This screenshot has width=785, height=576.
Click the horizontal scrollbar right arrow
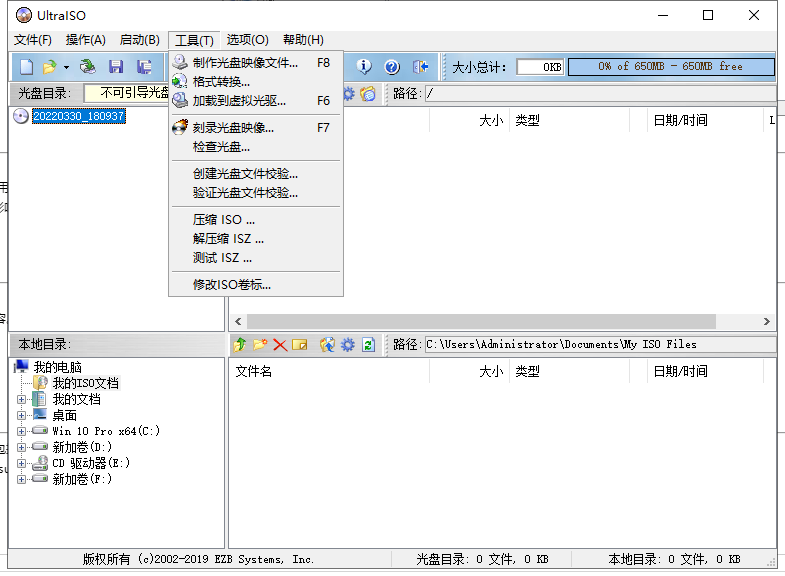pyautogui.click(x=766, y=321)
